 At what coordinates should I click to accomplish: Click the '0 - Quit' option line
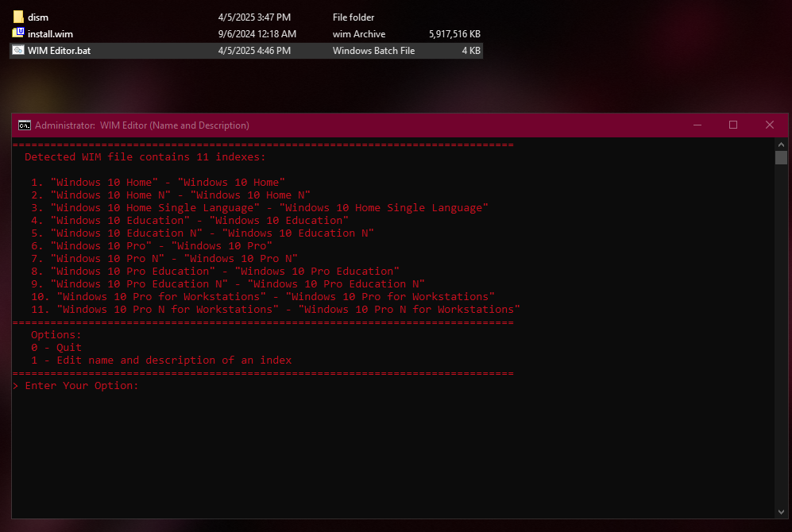pos(56,347)
